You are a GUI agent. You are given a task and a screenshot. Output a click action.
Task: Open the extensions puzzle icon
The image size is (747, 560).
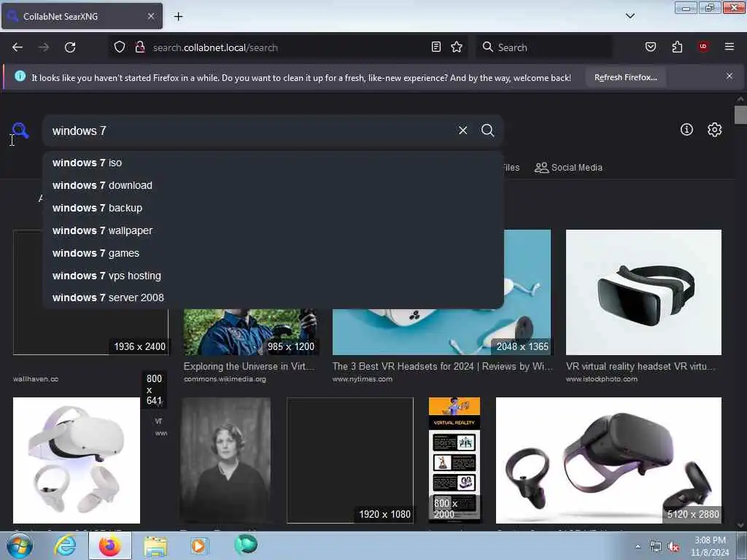click(x=677, y=47)
